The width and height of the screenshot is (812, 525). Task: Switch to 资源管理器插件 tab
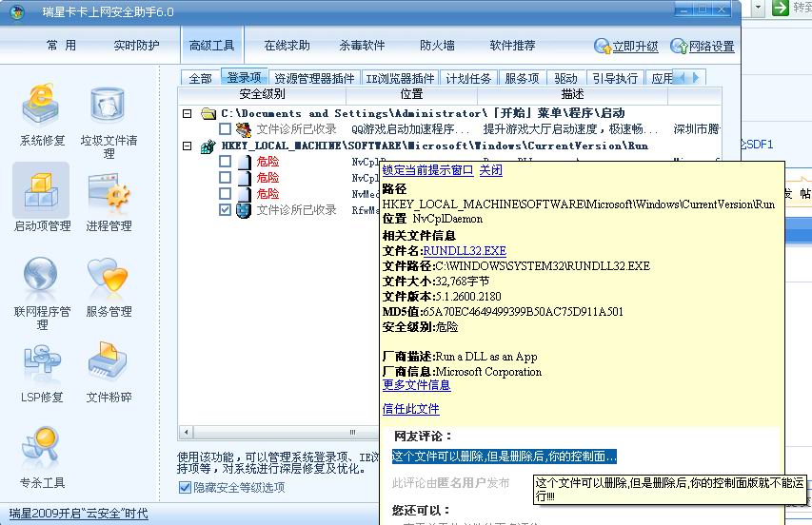click(314, 78)
